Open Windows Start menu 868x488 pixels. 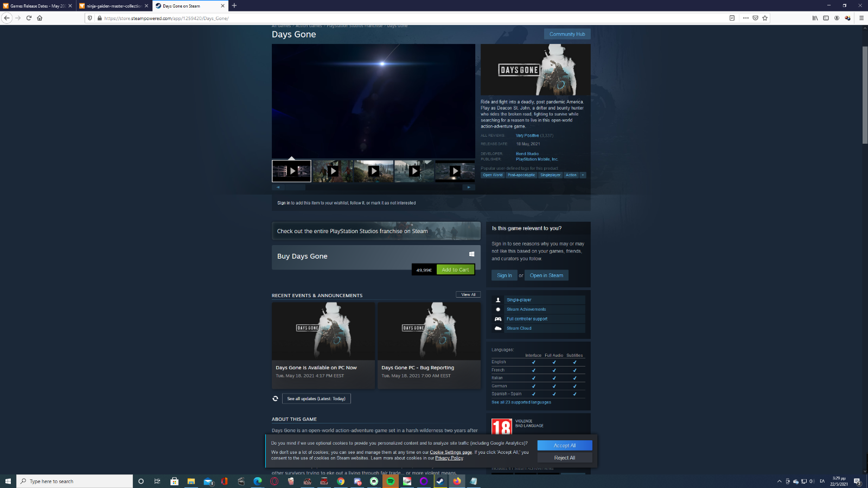[8, 481]
